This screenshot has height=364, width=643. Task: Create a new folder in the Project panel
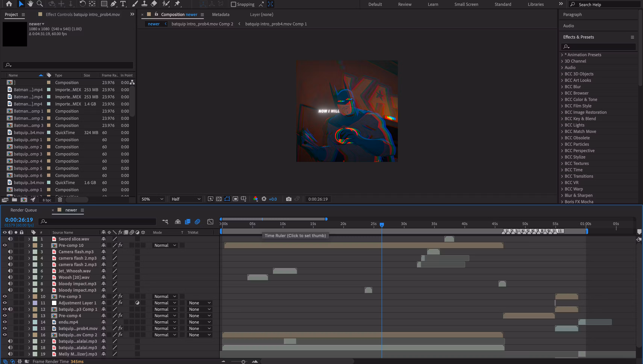click(14, 199)
